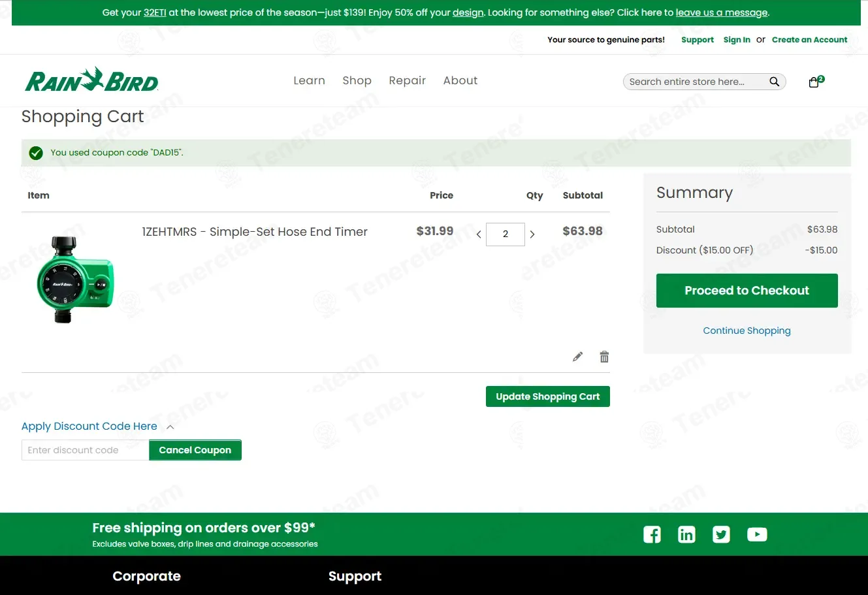Click Update Shopping Cart button
The height and width of the screenshot is (595, 868).
pos(548,396)
